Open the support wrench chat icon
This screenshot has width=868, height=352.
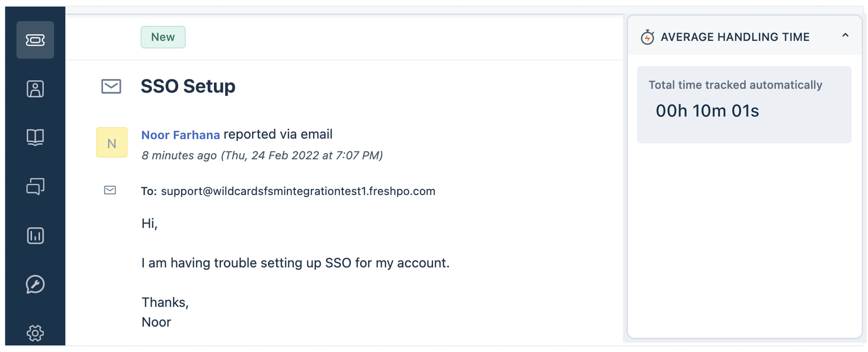(35, 284)
